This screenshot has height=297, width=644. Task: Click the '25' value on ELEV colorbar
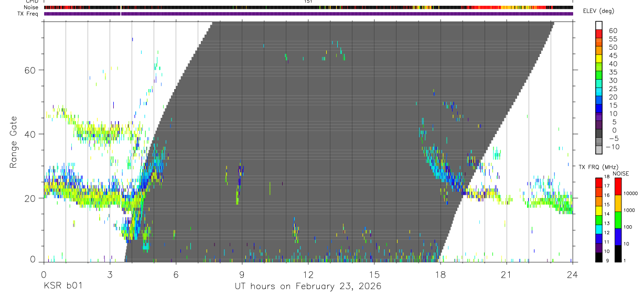[612, 89]
